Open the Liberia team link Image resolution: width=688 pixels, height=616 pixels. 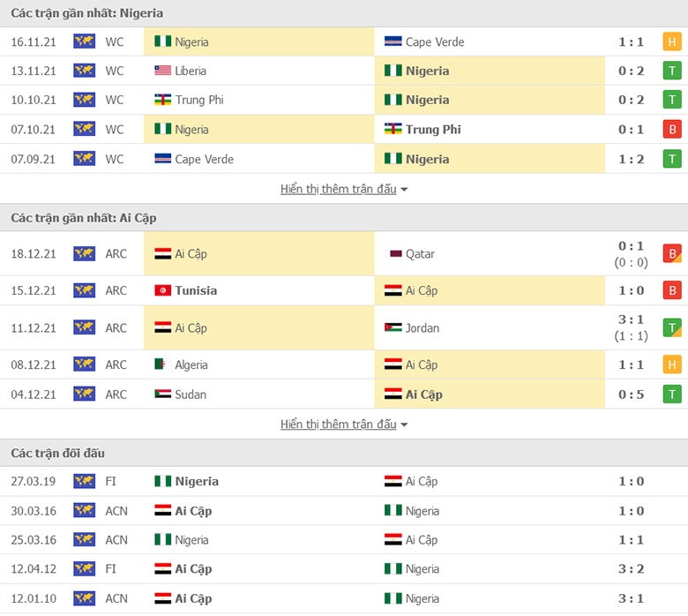click(191, 71)
